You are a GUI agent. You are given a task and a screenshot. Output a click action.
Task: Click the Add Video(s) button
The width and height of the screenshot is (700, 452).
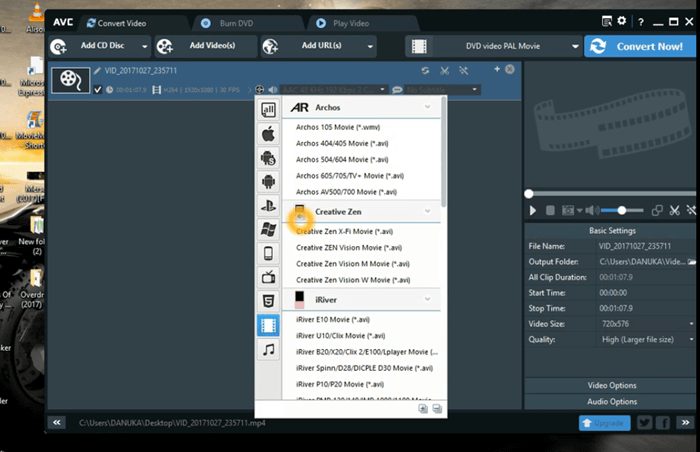(206, 46)
